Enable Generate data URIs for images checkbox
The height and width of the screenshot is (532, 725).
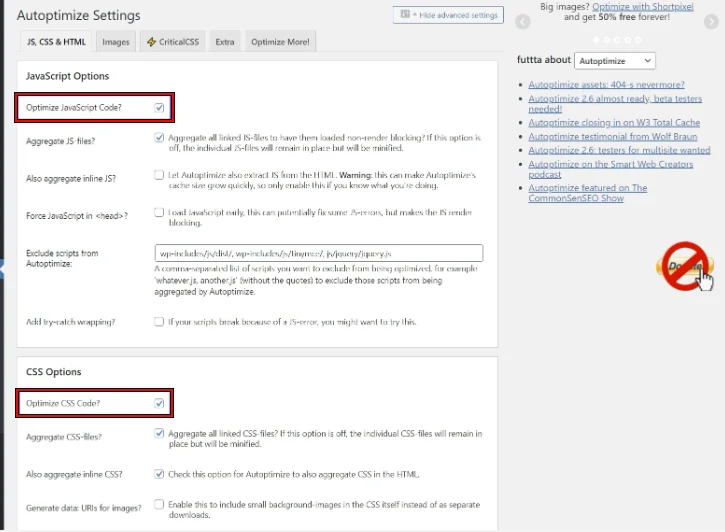pyautogui.click(x=159, y=504)
